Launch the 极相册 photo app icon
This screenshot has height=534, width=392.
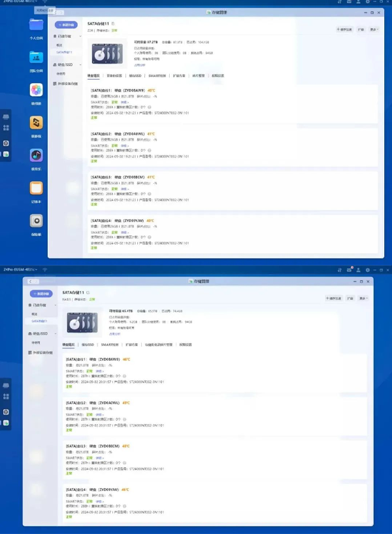(36, 90)
